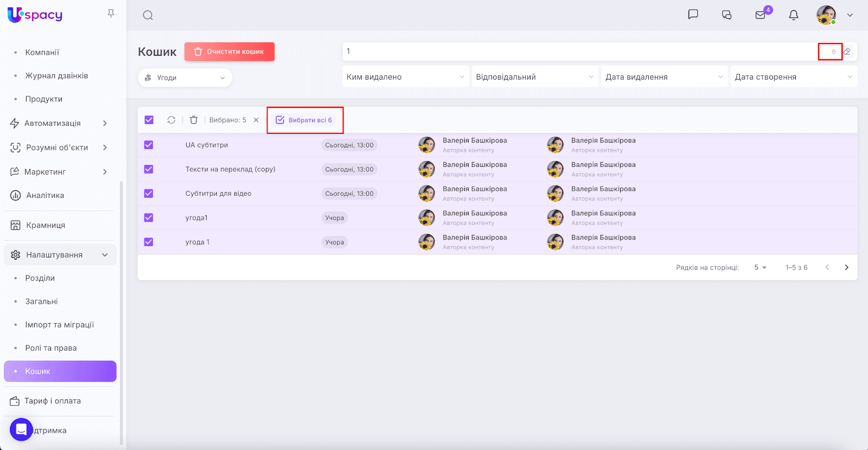The image size is (868, 450).
Task: Click Вибрати всі 6 button
Action: pyautogui.click(x=304, y=120)
